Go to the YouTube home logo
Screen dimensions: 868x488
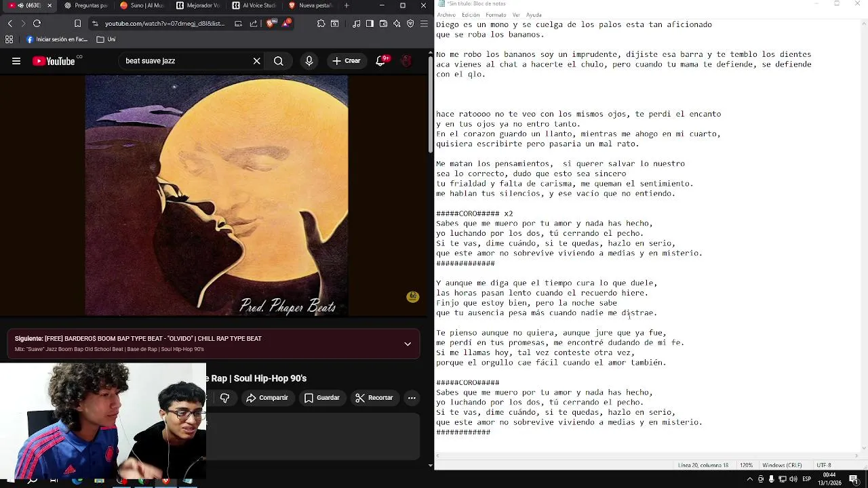54,61
